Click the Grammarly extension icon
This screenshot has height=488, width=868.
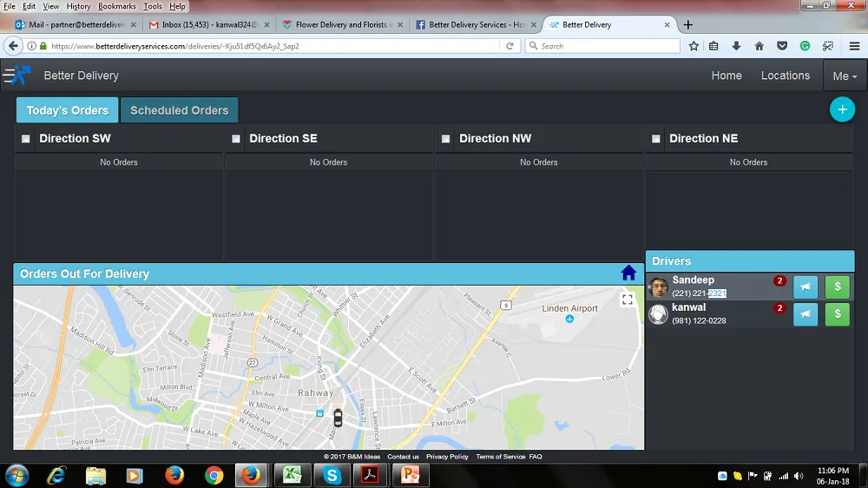tap(805, 46)
